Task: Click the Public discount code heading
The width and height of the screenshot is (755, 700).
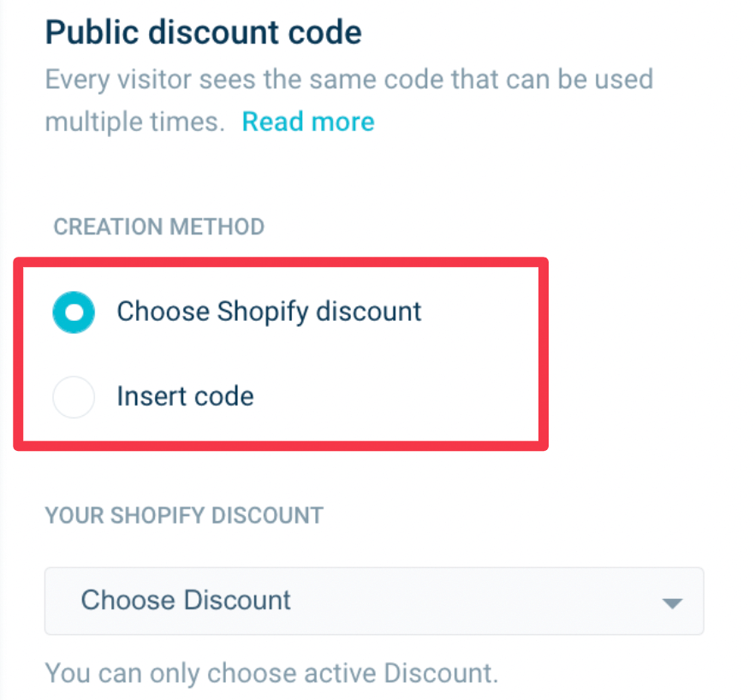Action: (203, 33)
